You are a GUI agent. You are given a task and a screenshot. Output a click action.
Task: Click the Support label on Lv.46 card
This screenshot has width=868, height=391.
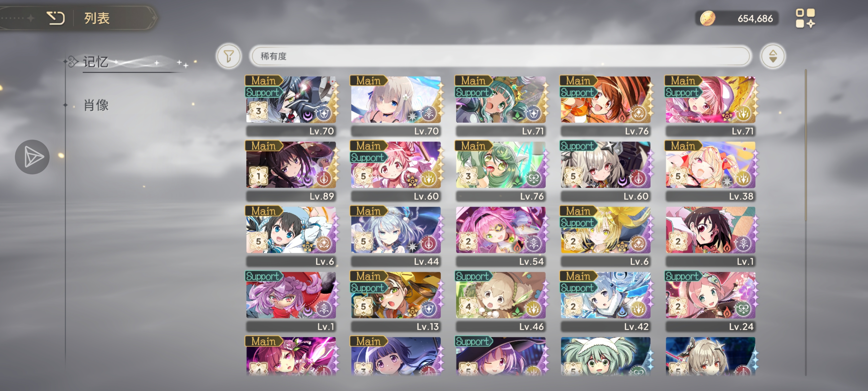[x=472, y=276]
